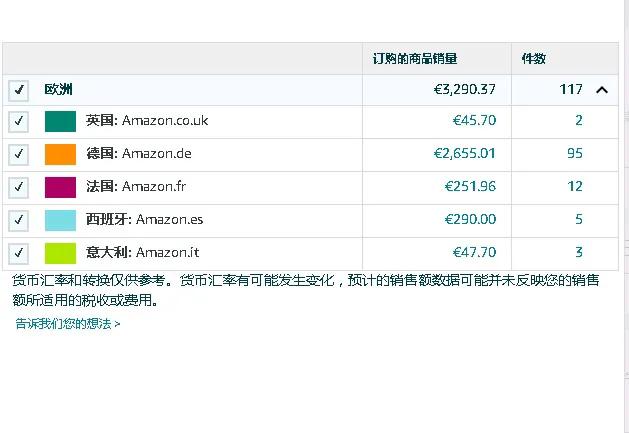Toggle the 英国 Amazon.co.uk checkbox
Screen dimensions: 629x433
pos(18,122)
